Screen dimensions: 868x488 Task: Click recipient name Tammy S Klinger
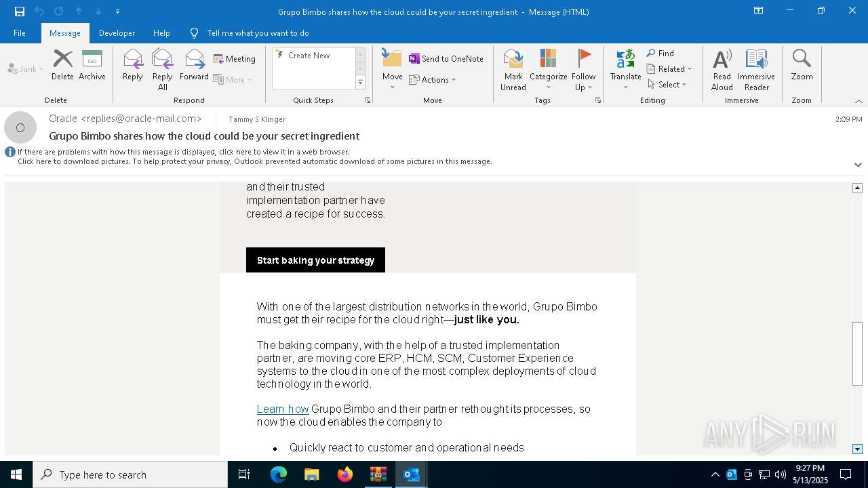point(257,119)
